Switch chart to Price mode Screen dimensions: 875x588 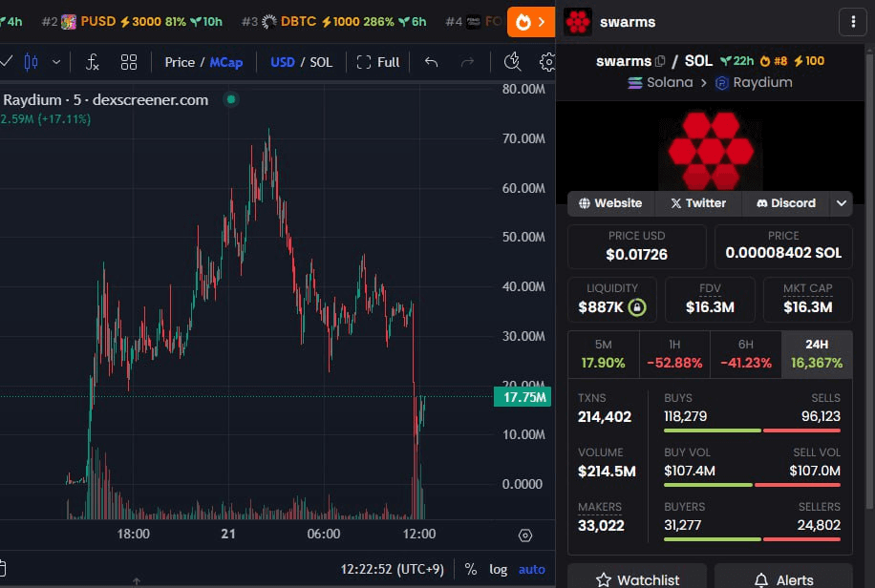coord(180,62)
